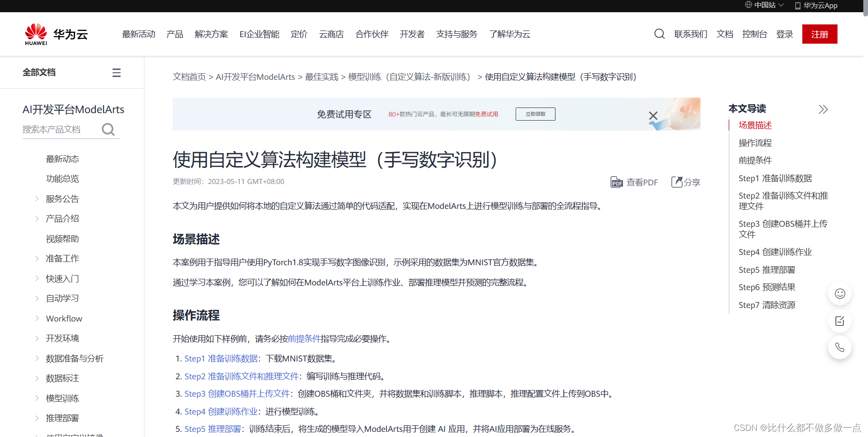
Task: Dismiss the 免费试用专区 banner
Action: tap(653, 115)
